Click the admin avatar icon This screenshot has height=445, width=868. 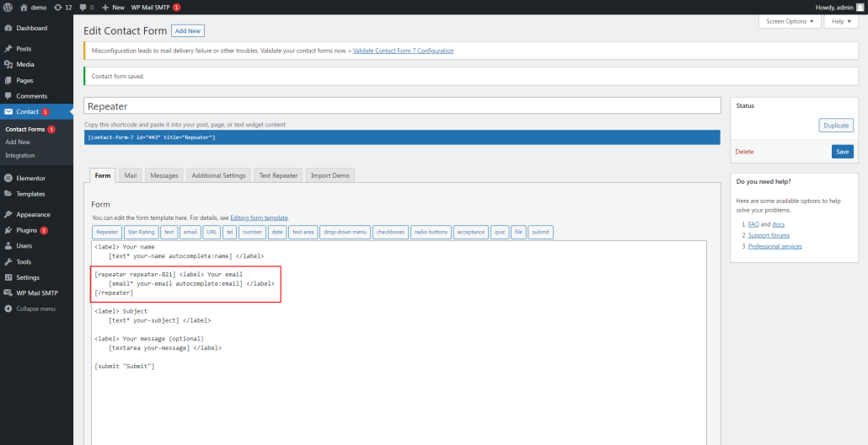tap(859, 8)
